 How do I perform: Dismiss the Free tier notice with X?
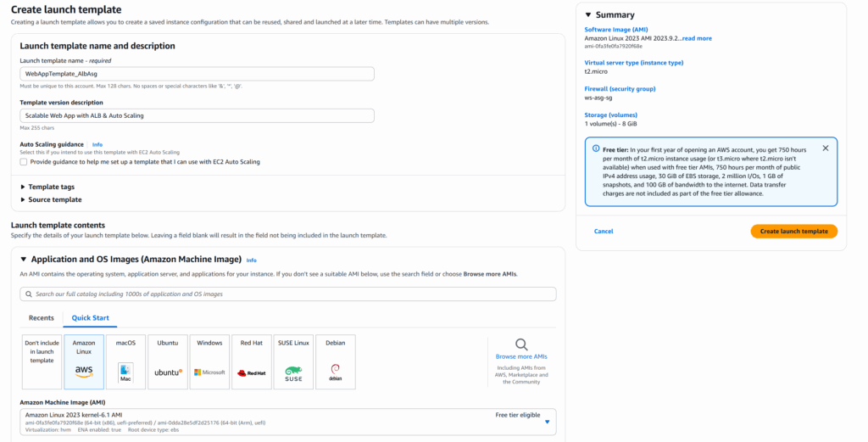(x=826, y=148)
